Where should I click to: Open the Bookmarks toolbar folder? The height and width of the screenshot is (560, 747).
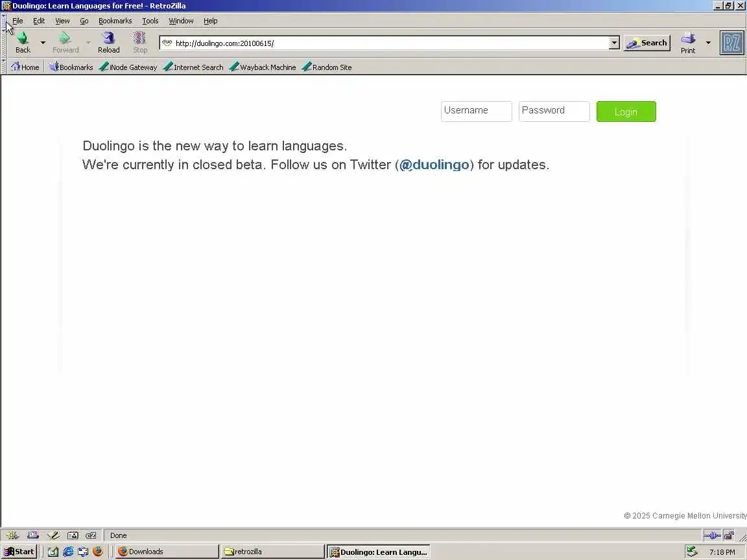(71, 67)
